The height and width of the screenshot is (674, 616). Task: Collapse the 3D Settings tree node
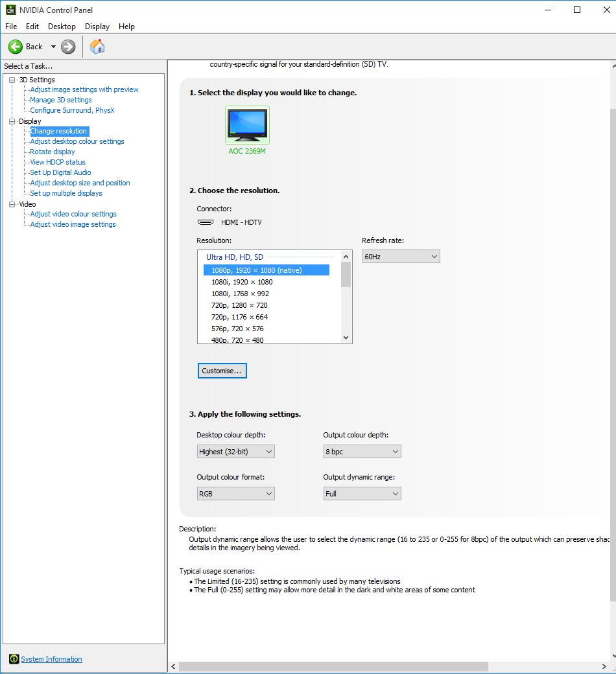(12, 80)
